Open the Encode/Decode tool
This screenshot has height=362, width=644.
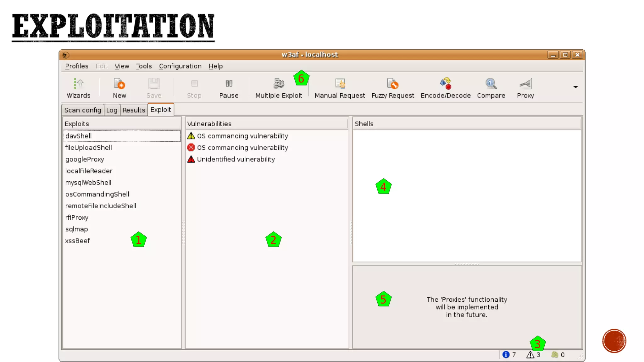pyautogui.click(x=445, y=88)
